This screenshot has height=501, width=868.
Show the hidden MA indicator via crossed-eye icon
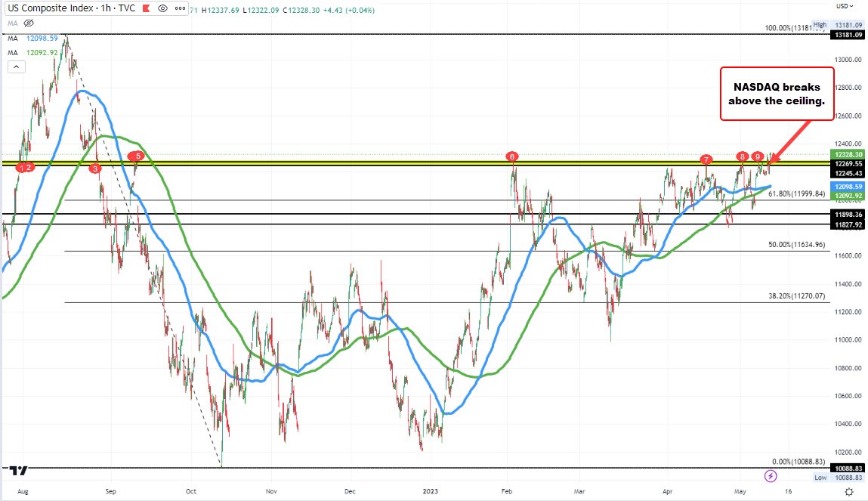[x=29, y=23]
